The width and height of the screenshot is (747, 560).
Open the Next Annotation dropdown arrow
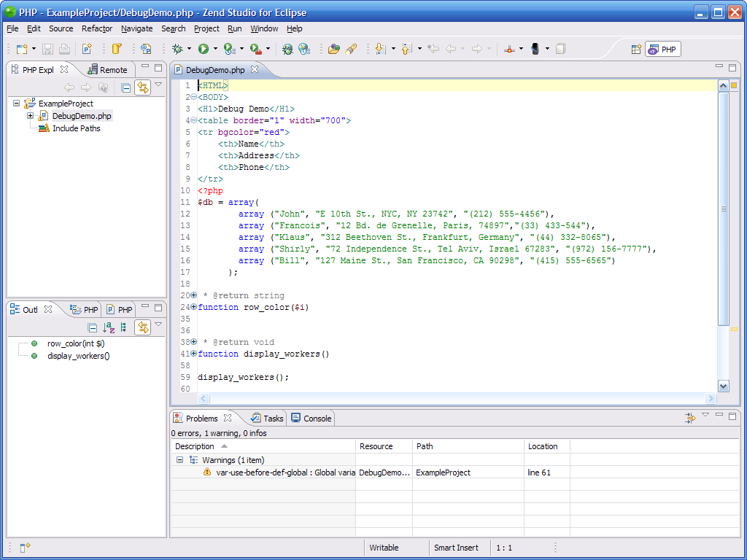[393, 49]
